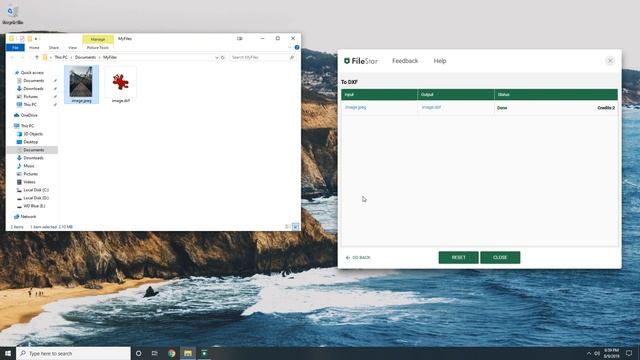The image size is (640, 360).
Task: Open pinned This PC under Quick access
Action: coord(30,105)
